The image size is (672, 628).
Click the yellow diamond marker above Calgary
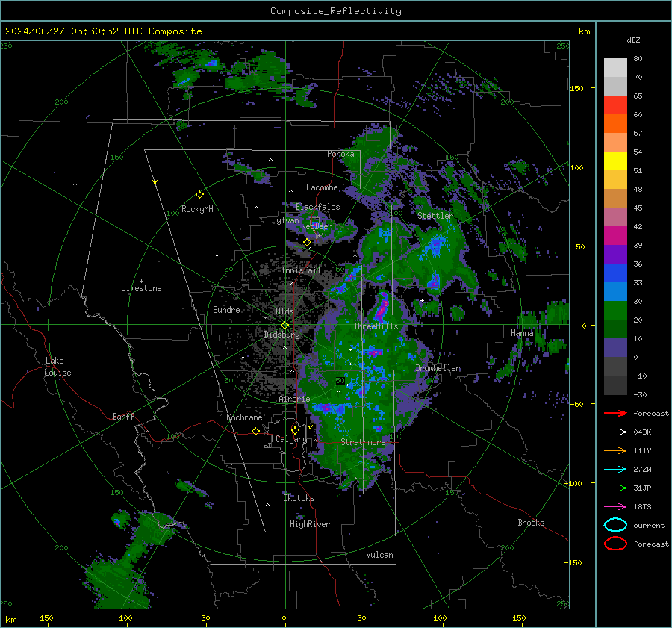pos(295,430)
